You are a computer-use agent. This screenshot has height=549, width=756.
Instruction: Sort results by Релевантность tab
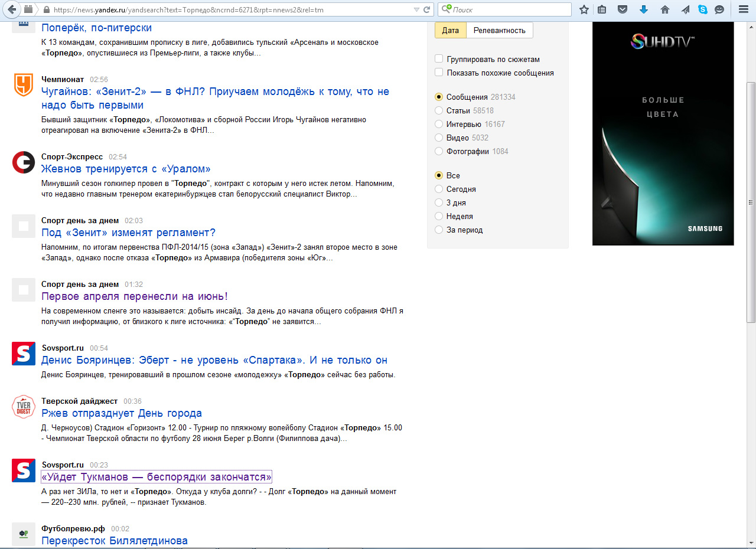point(500,30)
